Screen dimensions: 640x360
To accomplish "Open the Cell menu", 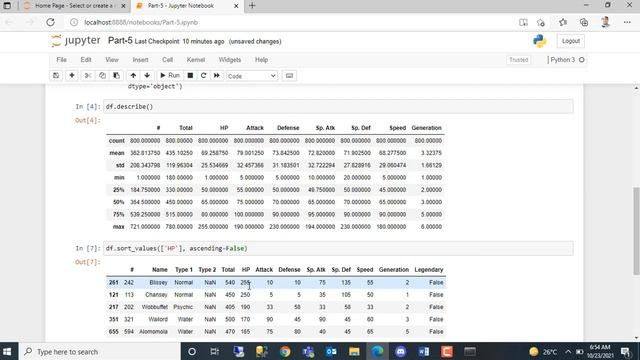I will point(168,60).
